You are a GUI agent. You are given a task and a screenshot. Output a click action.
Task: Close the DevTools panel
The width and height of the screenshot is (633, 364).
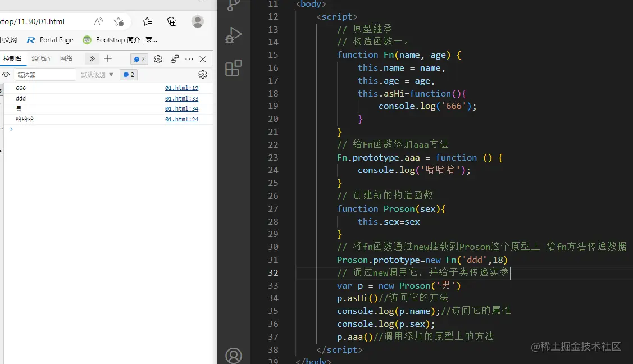[203, 59]
